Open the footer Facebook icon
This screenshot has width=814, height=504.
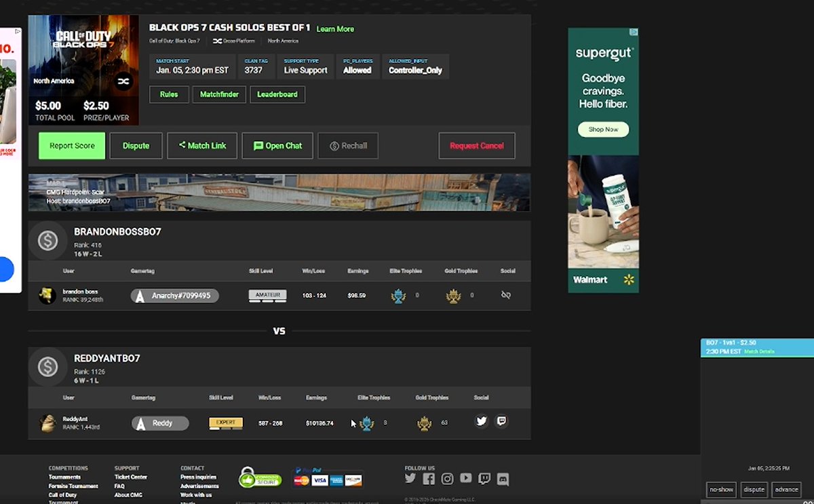pos(428,478)
